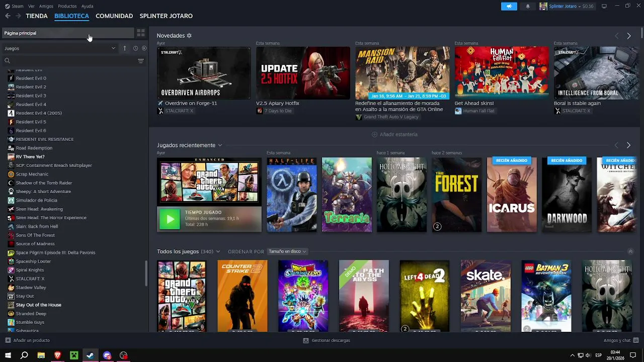Switch to Big Picture mode icon
644x362 pixels.
pos(604,6)
